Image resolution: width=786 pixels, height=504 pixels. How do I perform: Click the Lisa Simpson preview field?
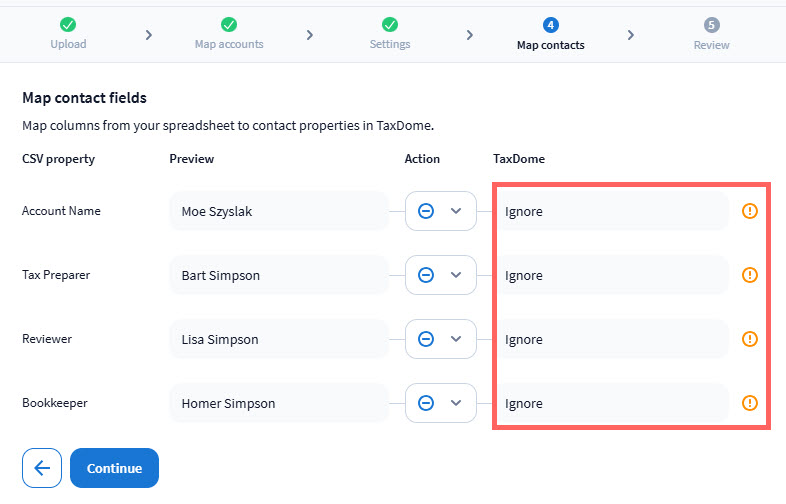click(278, 339)
